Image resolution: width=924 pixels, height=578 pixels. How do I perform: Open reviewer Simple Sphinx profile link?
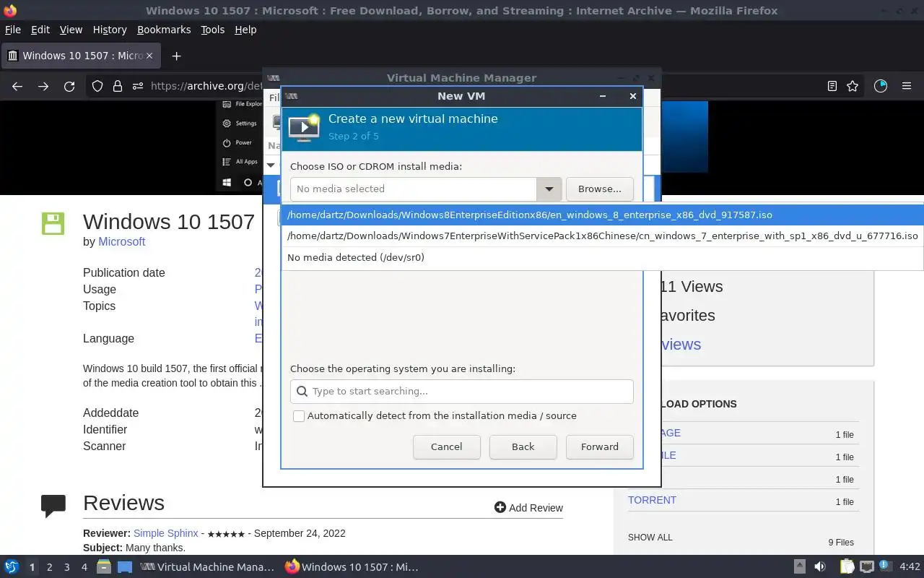165,533
